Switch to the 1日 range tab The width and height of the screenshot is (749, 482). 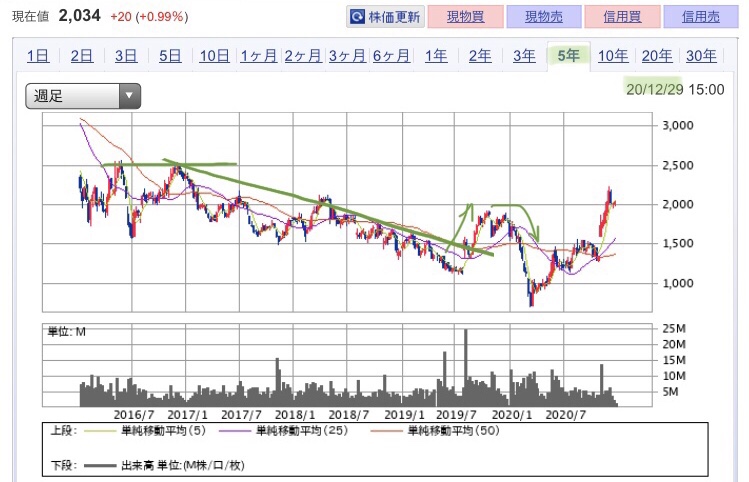click(39, 56)
